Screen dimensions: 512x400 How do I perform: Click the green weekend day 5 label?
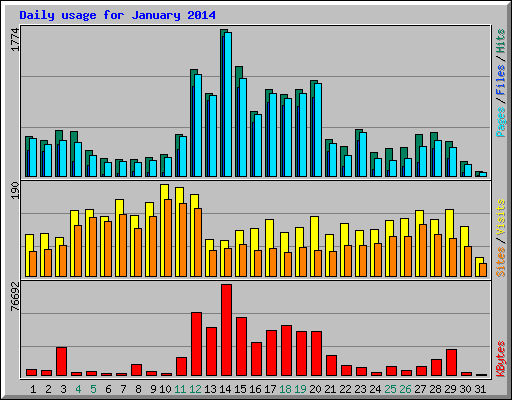pos(93,389)
